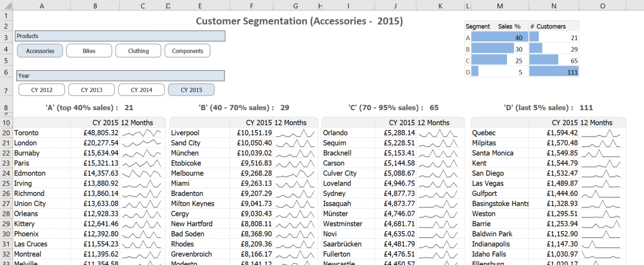This screenshot has width=644, height=265.
Task: Select Liverpool's sales value £10,151.19
Action: coord(251,133)
